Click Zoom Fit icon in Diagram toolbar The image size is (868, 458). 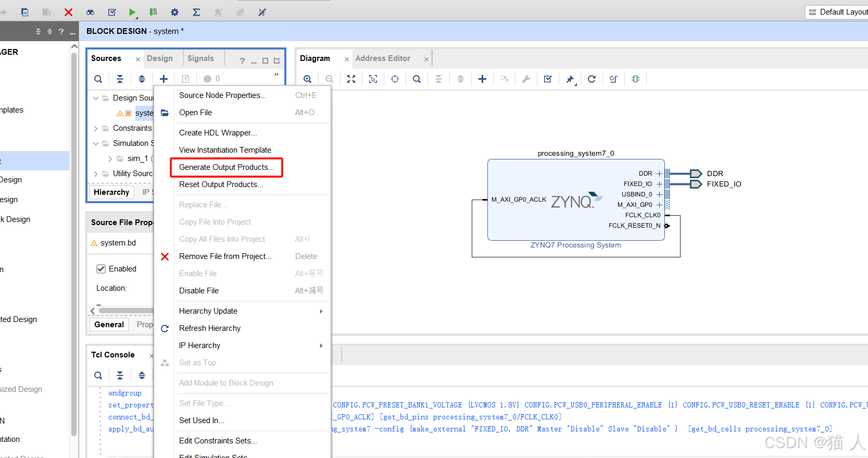click(351, 79)
